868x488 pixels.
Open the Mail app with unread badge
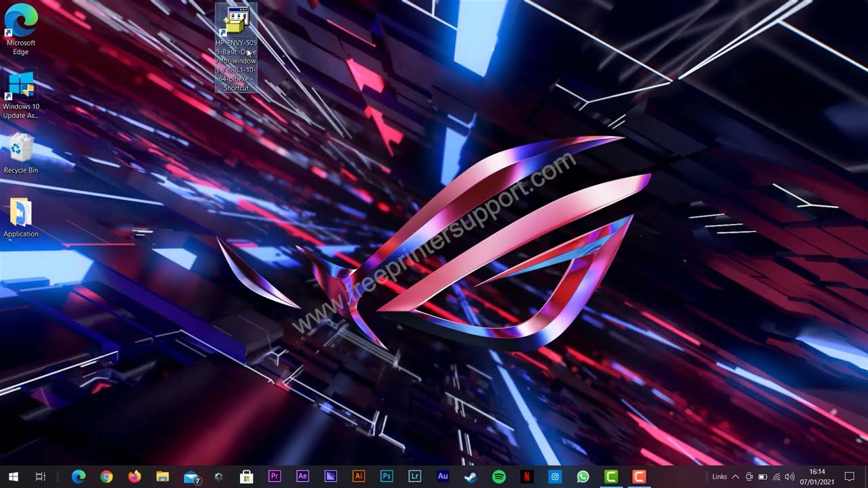[192, 476]
